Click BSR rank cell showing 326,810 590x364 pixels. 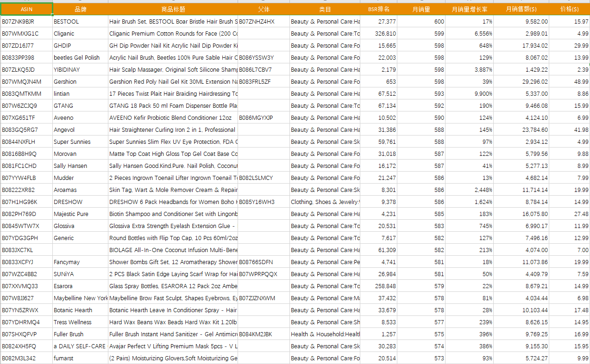tap(379, 34)
